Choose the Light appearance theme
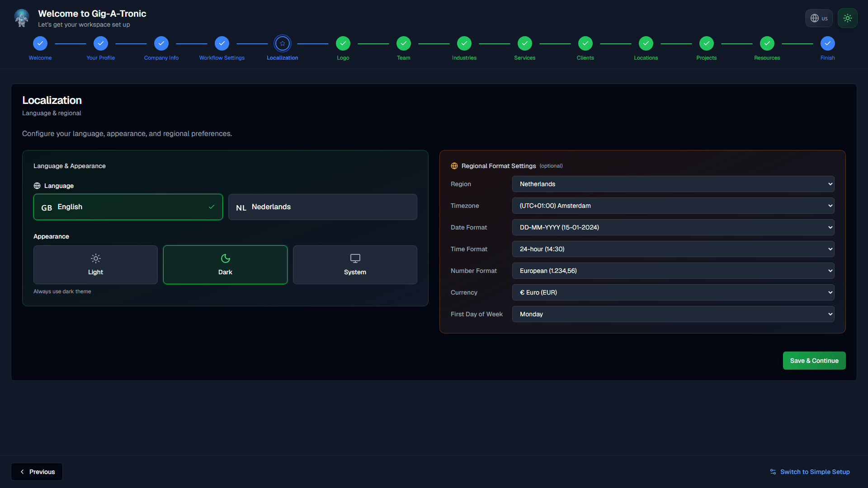The image size is (868, 488). pos(95,265)
